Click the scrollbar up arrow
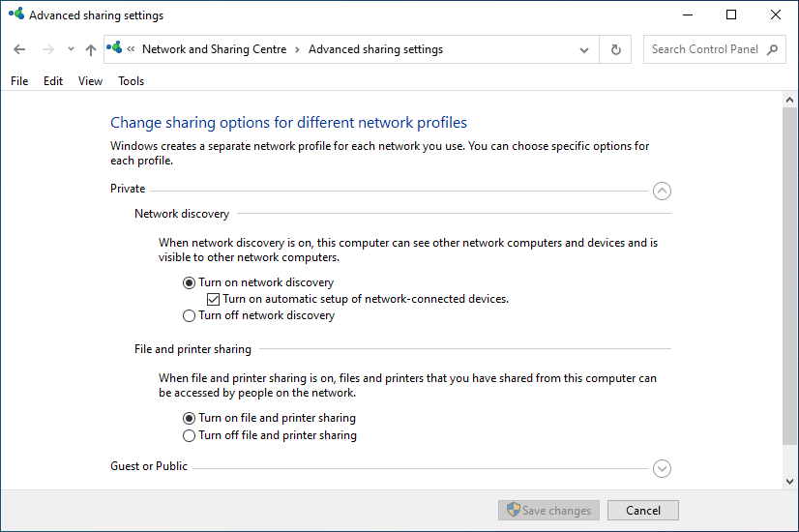 click(790, 100)
